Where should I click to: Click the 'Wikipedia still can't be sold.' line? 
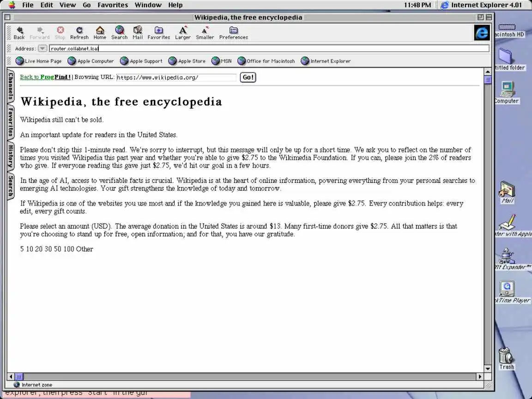[62, 120]
